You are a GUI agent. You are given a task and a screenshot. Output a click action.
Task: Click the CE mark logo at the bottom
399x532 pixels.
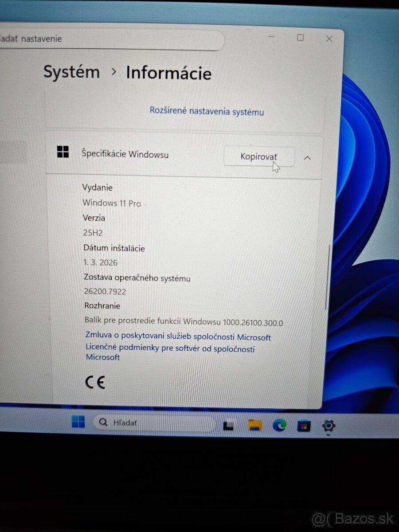click(94, 381)
